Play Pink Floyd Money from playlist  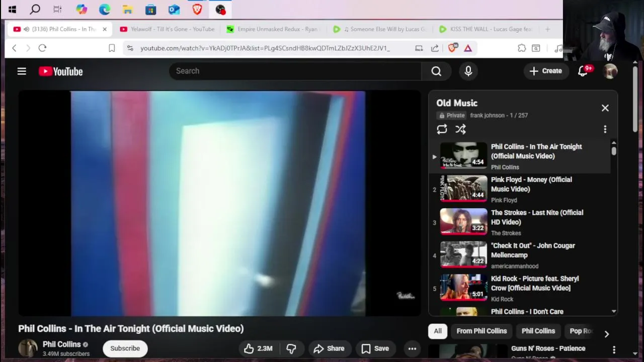[519, 189]
